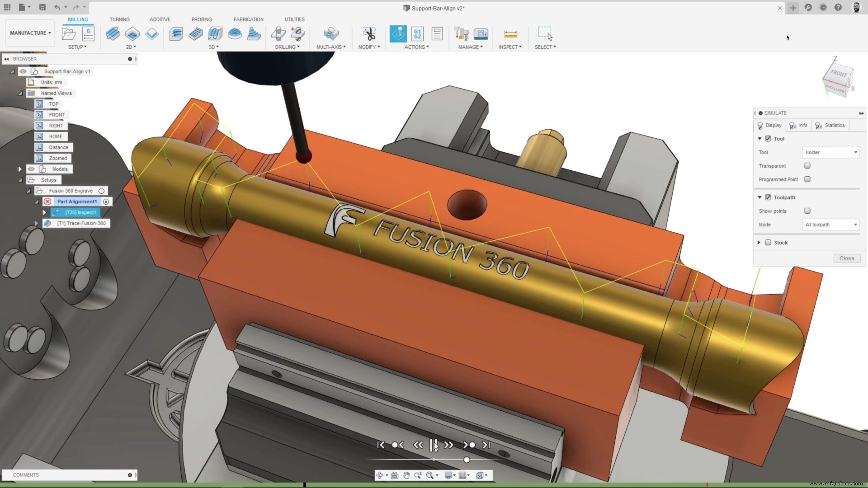Image resolution: width=868 pixels, height=488 pixels.
Task: Open the Statistics tab in Simulate panel
Action: (831, 126)
